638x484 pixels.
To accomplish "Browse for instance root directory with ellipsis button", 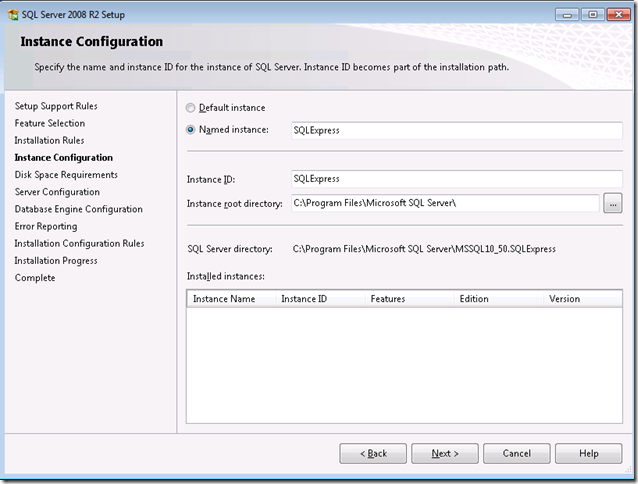I will click(613, 204).
